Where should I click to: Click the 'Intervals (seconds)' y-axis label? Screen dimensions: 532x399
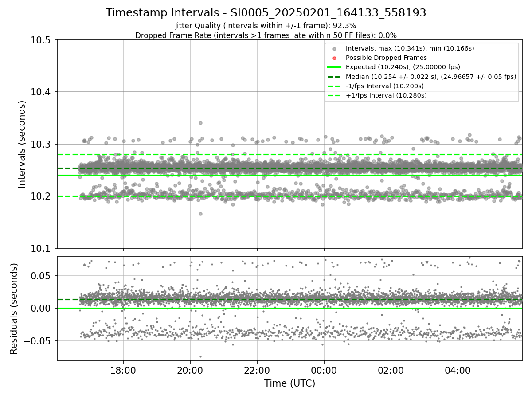[x=22, y=144]
